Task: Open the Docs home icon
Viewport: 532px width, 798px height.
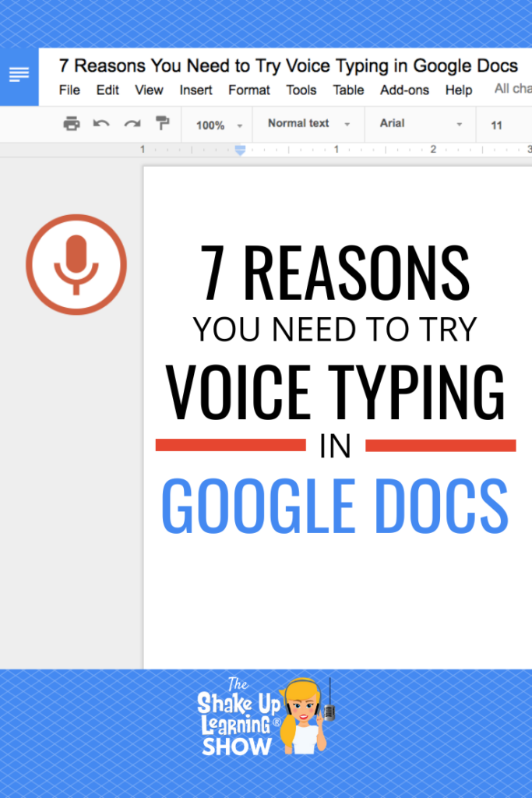Action: (19, 76)
